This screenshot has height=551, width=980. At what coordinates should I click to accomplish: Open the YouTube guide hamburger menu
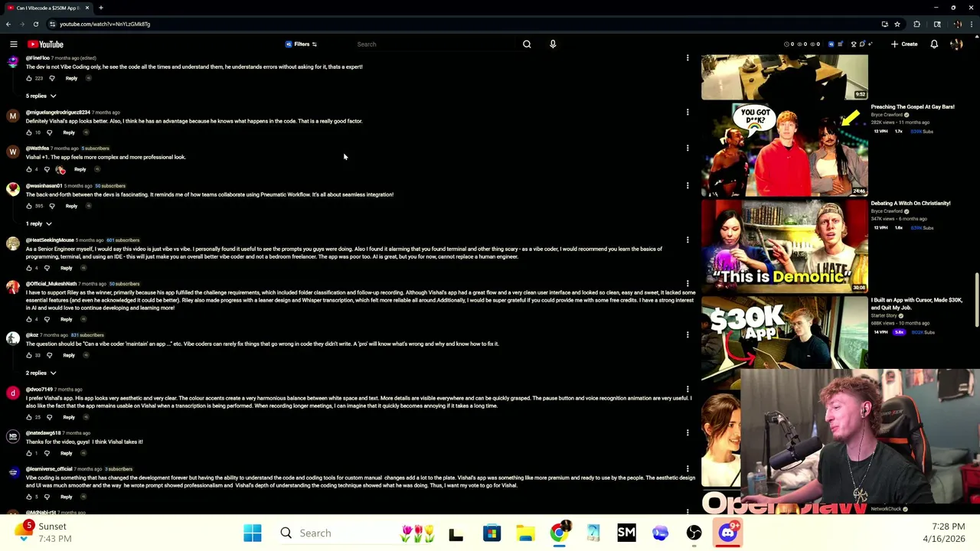pos(13,44)
